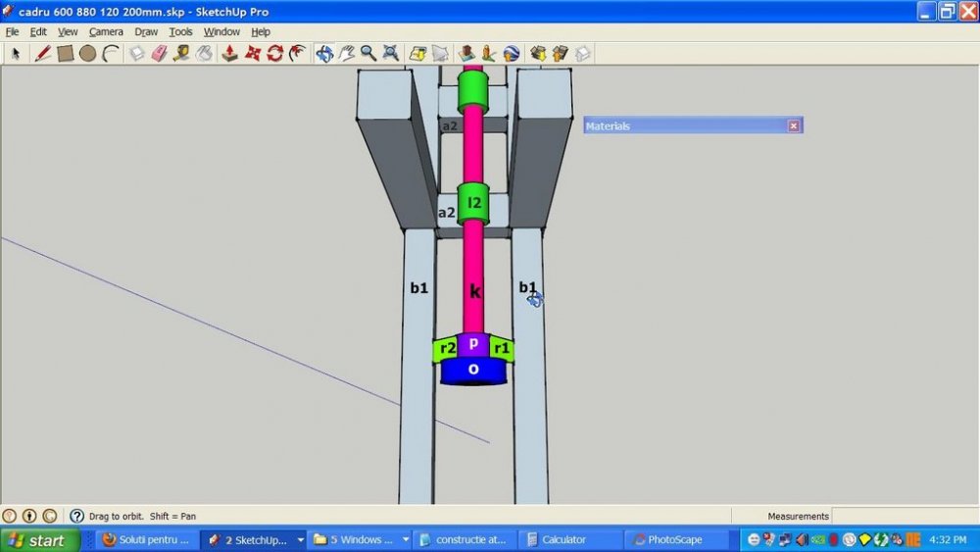This screenshot has width=980, height=552.
Task: Open the Windows start menu
Action: coord(40,539)
